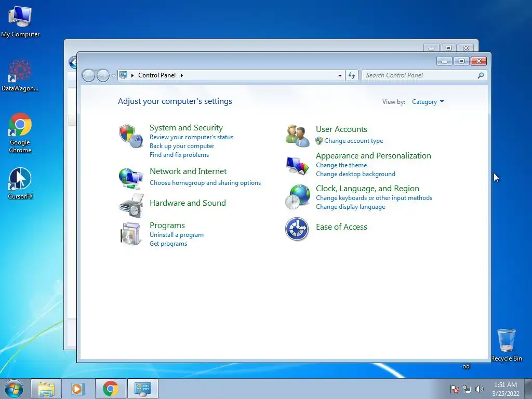
Task: Click Back up your computer link
Action: [182, 146]
